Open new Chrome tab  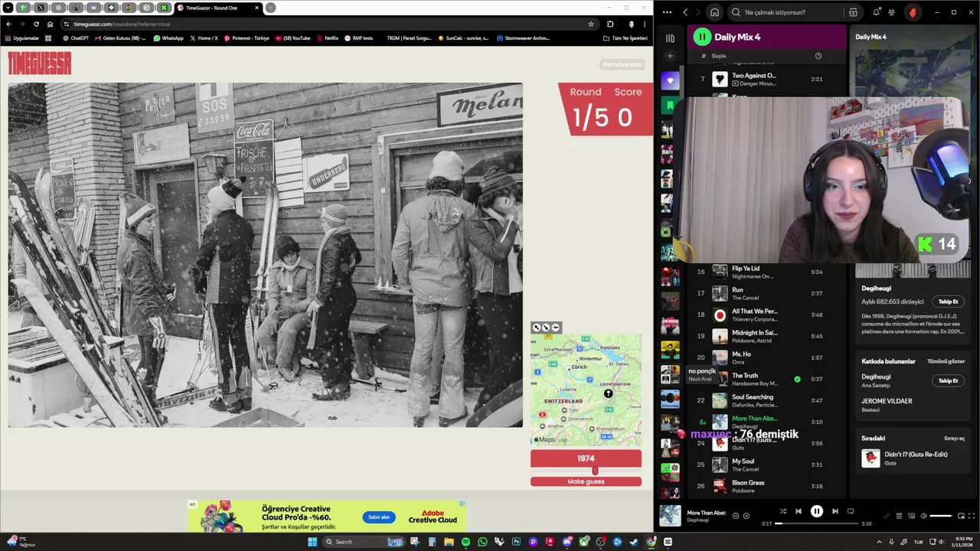click(x=271, y=8)
